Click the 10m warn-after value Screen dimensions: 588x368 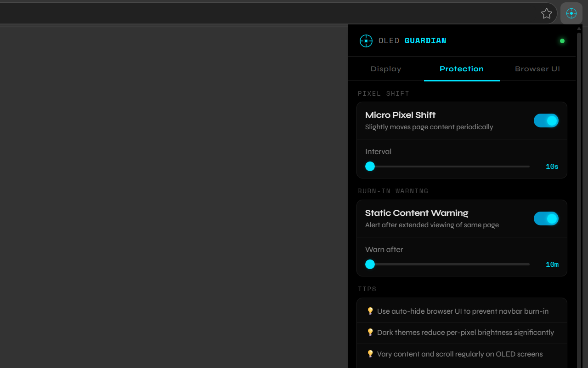[x=552, y=264]
